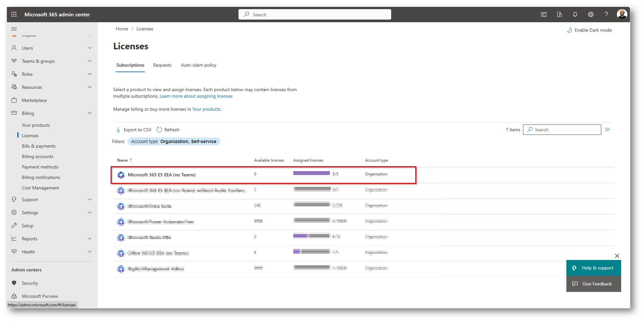
Task: Click the help question mark icon
Action: coord(606,14)
